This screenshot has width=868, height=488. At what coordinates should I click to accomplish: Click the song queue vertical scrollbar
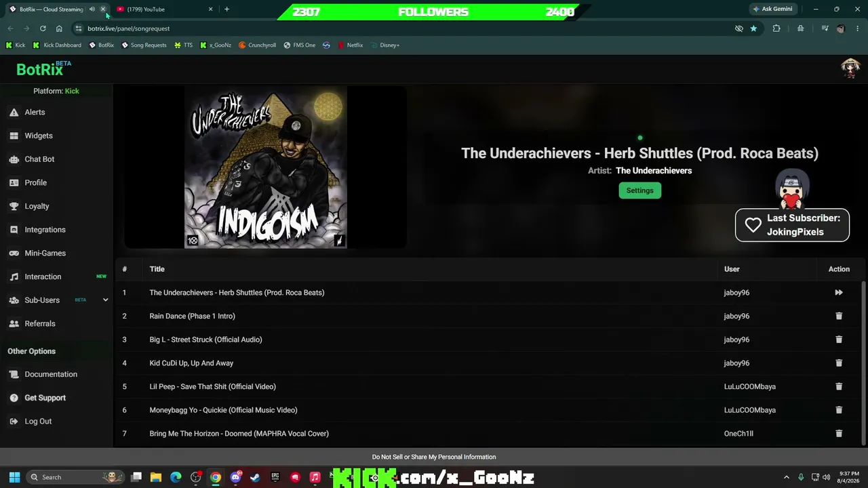click(x=863, y=363)
